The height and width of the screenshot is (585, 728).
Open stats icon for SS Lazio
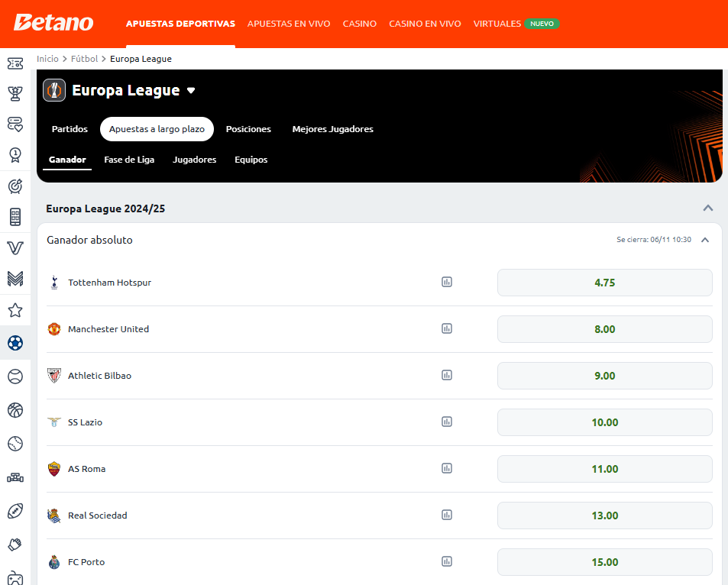coord(447,422)
